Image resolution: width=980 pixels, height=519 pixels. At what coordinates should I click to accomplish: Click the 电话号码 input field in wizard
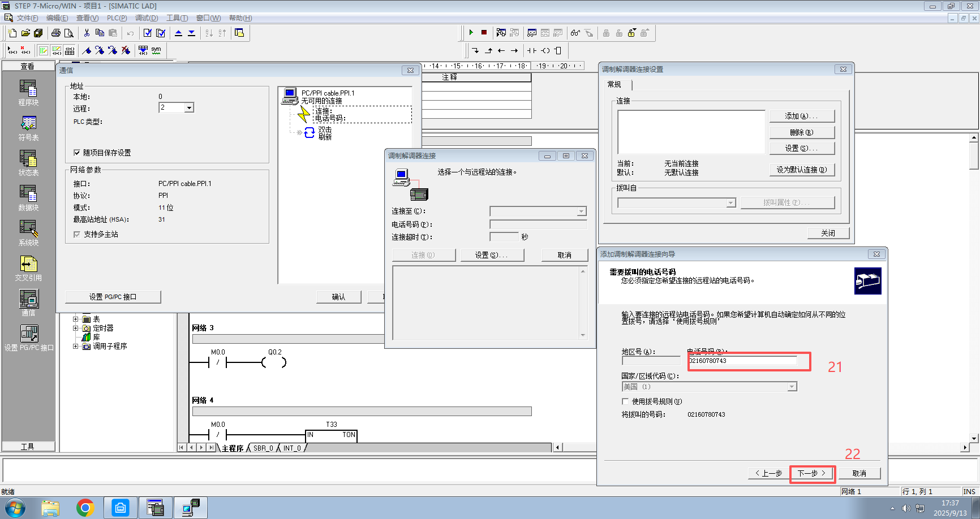[x=742, y=361]
